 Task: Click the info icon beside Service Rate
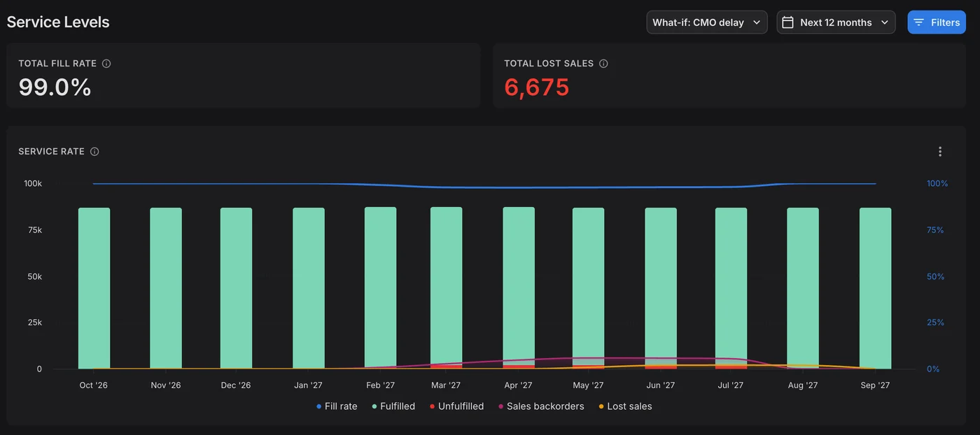coord(94,152)
